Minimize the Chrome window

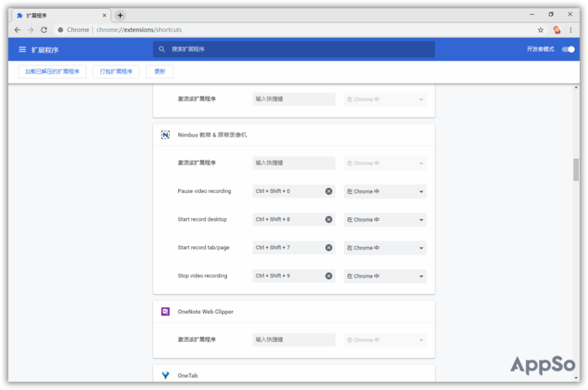coord(532,14)
